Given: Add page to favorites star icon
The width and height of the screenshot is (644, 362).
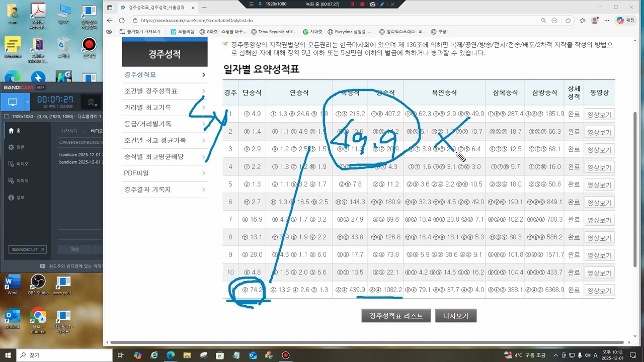Looking at the screenshot, I should 568,20.
